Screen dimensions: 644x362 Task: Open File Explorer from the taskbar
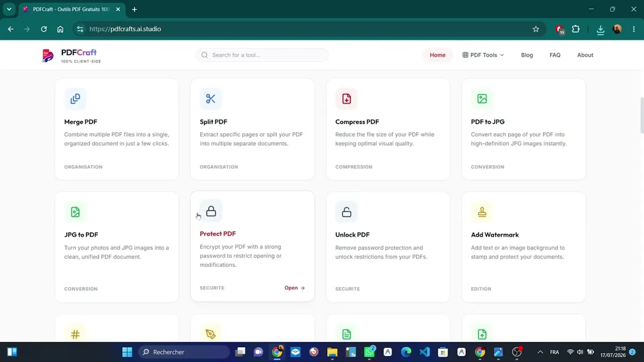click(x=332, y=352)
